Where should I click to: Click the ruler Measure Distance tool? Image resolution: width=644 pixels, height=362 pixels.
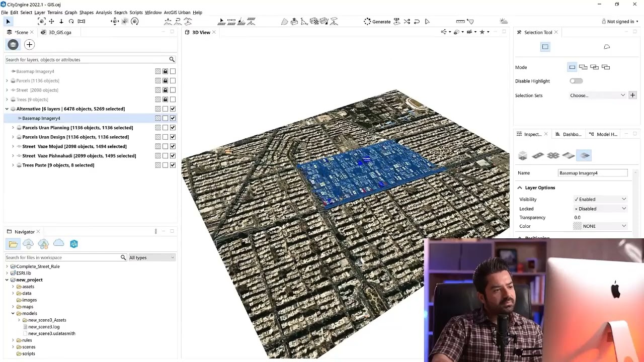(460, 22)
